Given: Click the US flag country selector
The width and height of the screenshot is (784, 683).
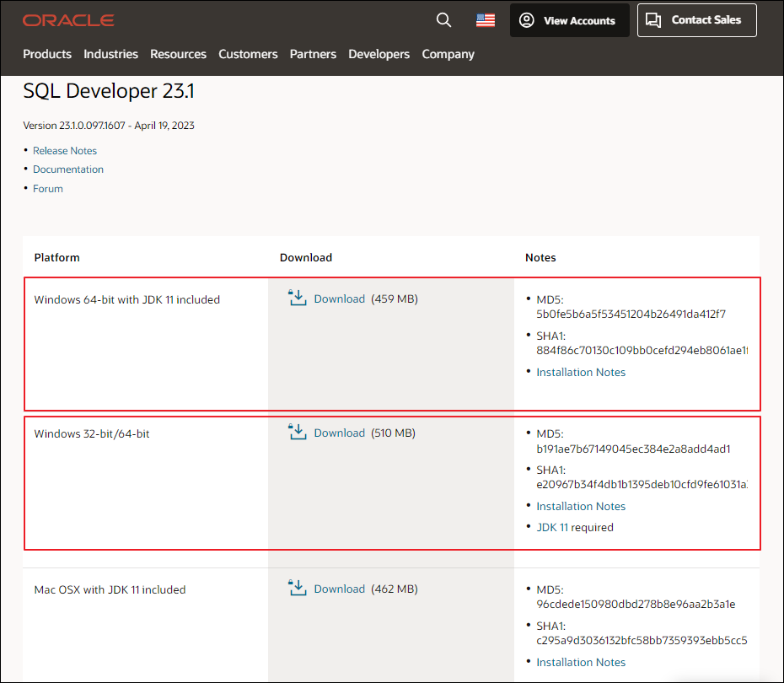Looking at the screenshot, I should tap(486, 20).
